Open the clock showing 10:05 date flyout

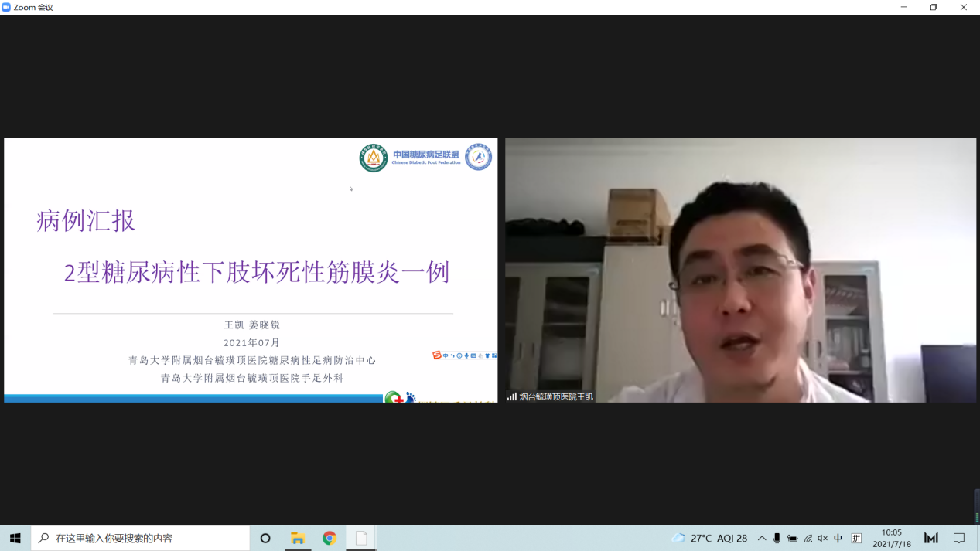click(x=891, y=538)
